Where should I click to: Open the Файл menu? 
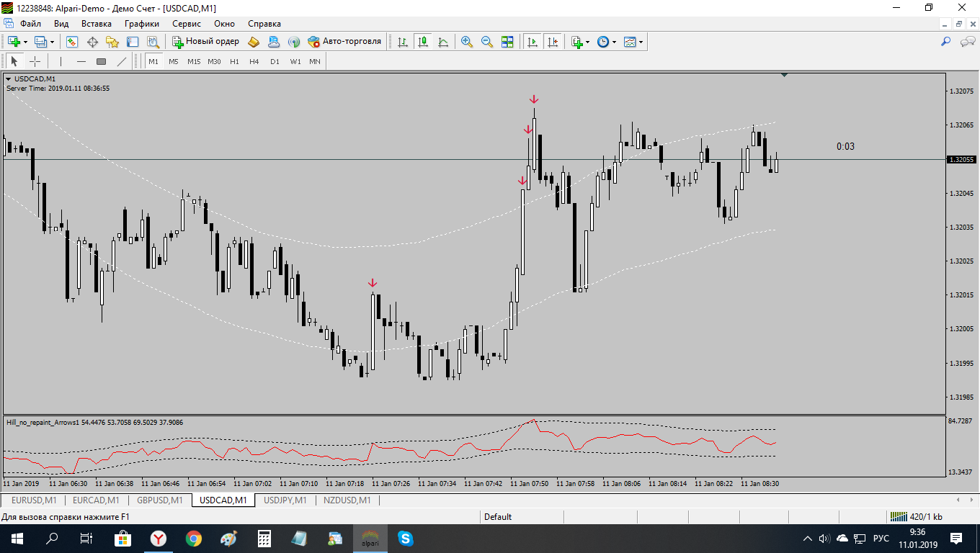(30, 23)
